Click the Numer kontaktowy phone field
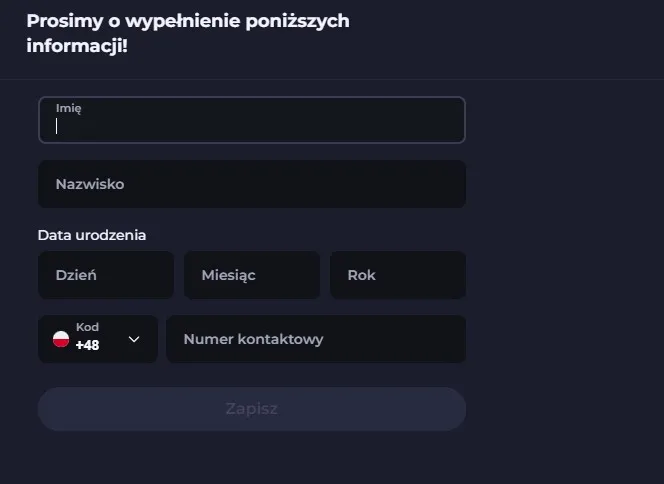 [316, 339]
